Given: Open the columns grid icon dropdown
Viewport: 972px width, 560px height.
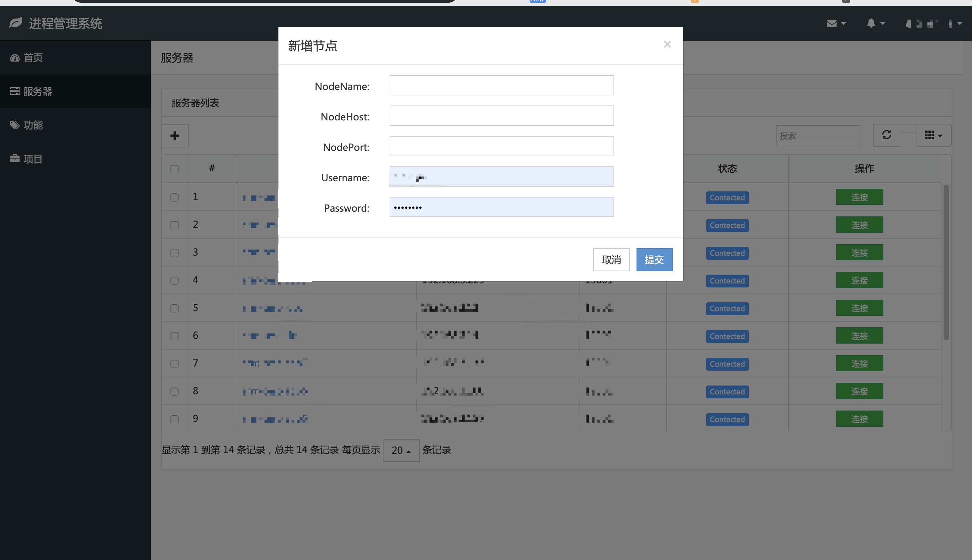Looking at the screenshot, I should pyautogui.click(x=933, y=135).
